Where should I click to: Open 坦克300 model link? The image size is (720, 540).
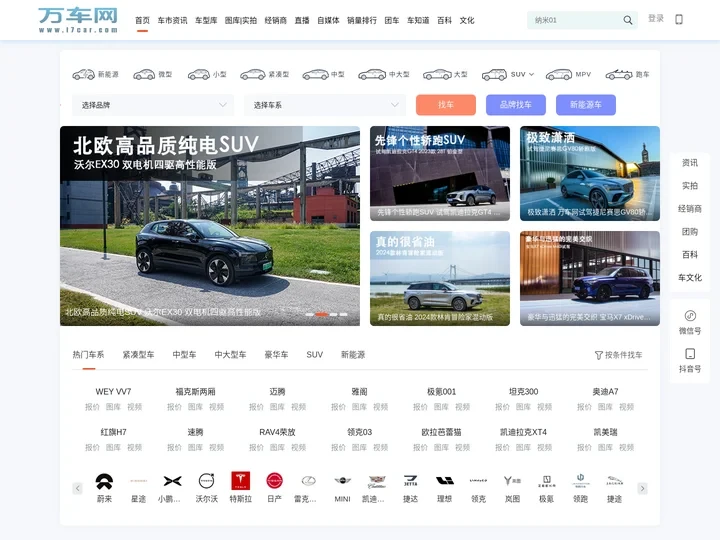(x=523, y=392)
